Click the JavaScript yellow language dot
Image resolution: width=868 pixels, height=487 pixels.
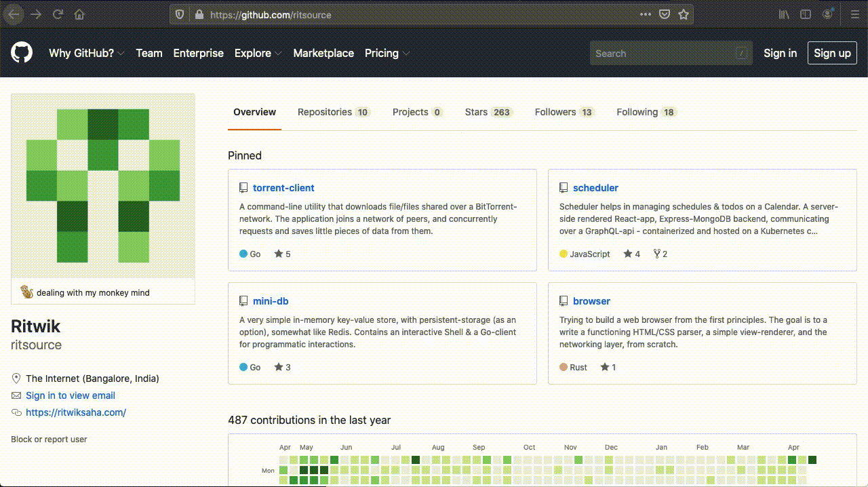click(x=564, y=254)
